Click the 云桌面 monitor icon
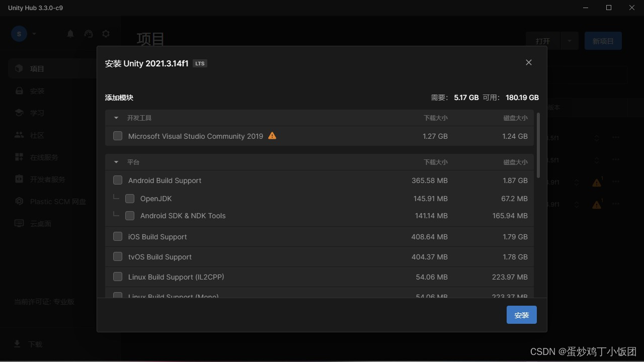 tap(19, 223)
